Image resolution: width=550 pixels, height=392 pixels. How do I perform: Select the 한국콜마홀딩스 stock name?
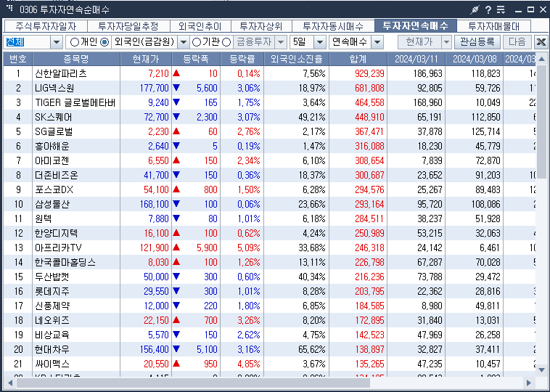tap(65, 263)
